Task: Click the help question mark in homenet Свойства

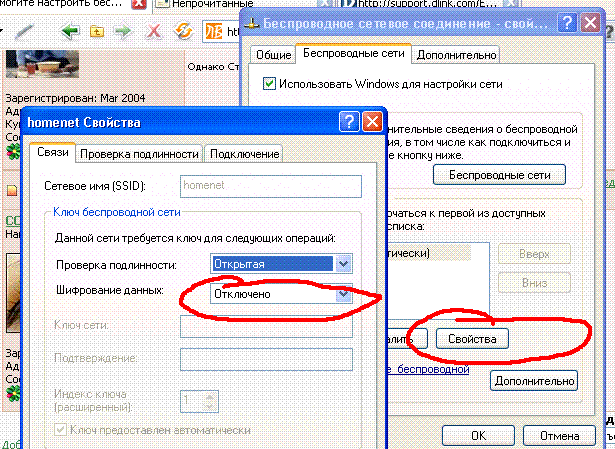Action: tap(349, 122)
